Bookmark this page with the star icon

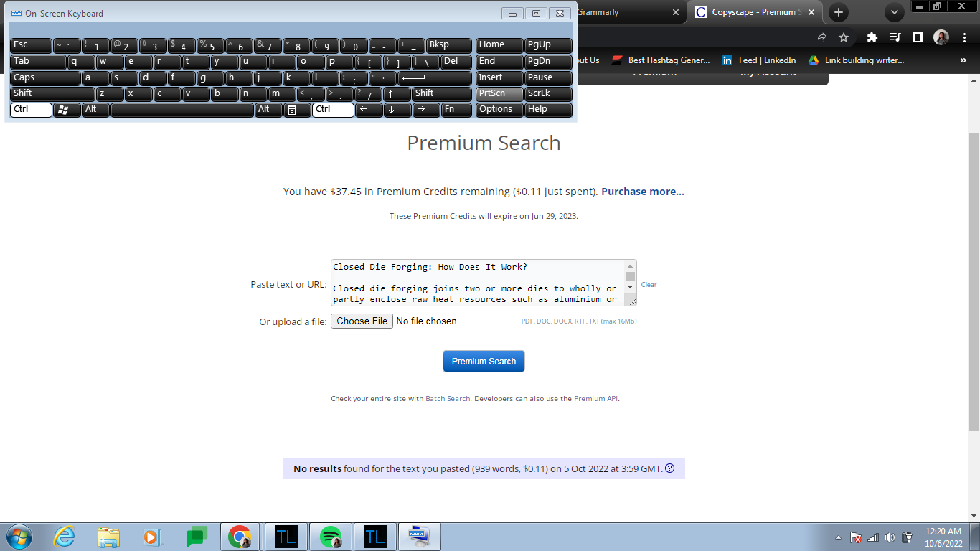(844, 37)
